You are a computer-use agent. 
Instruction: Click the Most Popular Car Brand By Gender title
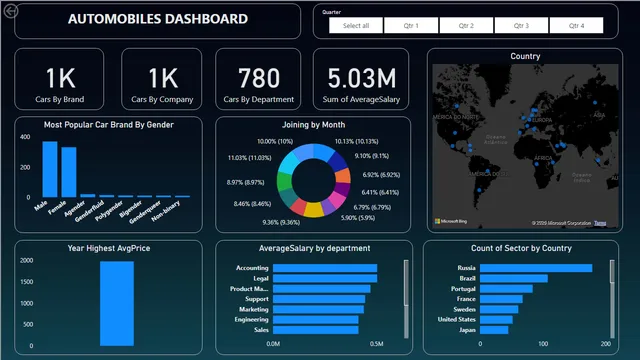[x=109, y=125]
